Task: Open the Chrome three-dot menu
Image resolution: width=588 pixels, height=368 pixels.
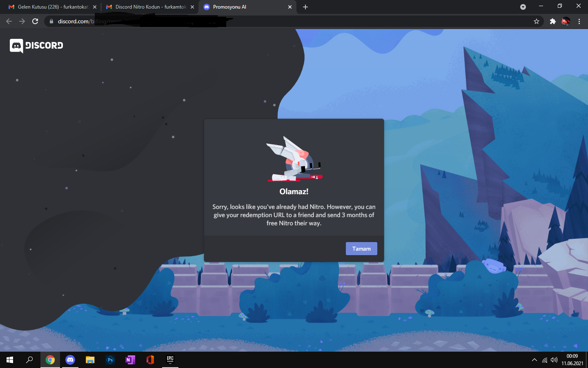Action: [579, 21]
